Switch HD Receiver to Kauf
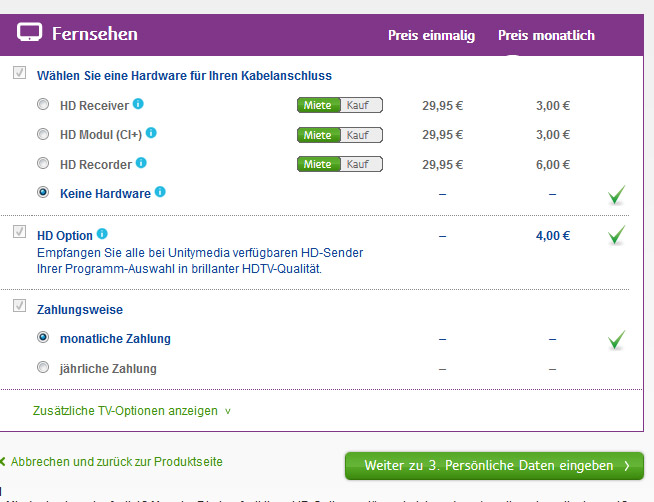Image resolution: width=654 pixels, height=502 pixels. point(361,105)
